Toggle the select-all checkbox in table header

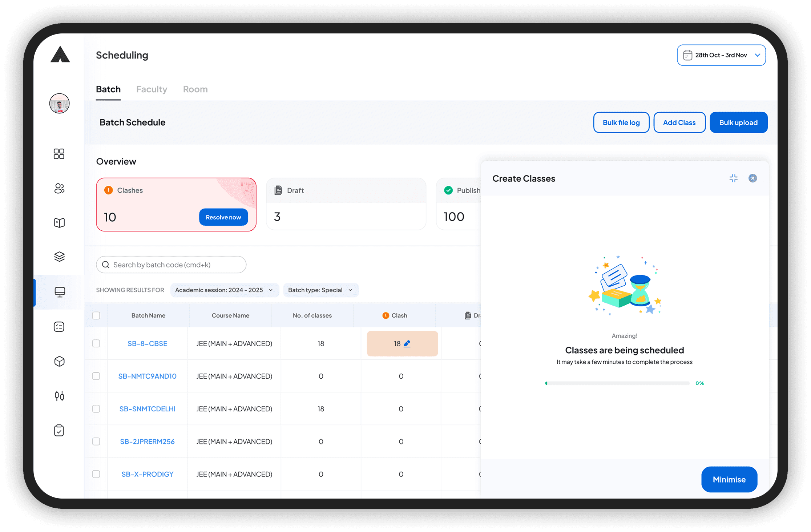96,315
